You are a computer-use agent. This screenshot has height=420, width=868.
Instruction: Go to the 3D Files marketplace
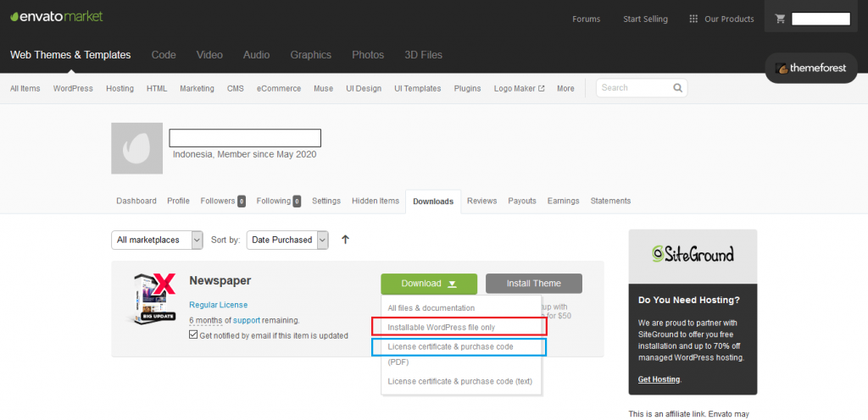tap(423, 55)
